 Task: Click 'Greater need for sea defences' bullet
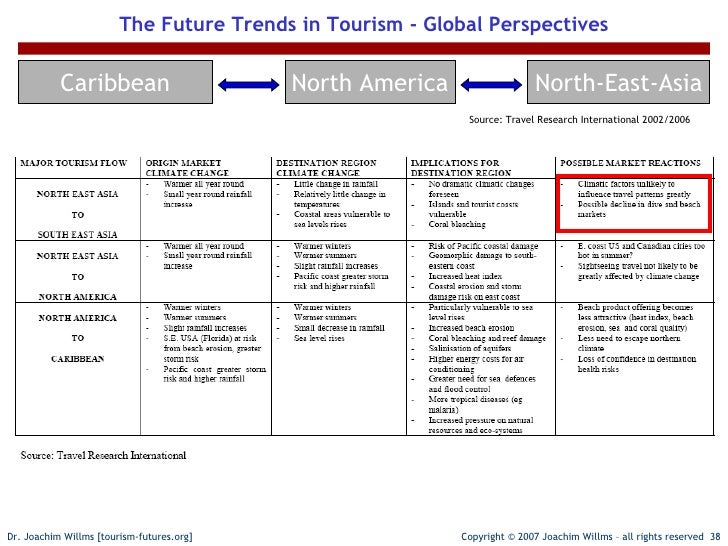482,384
